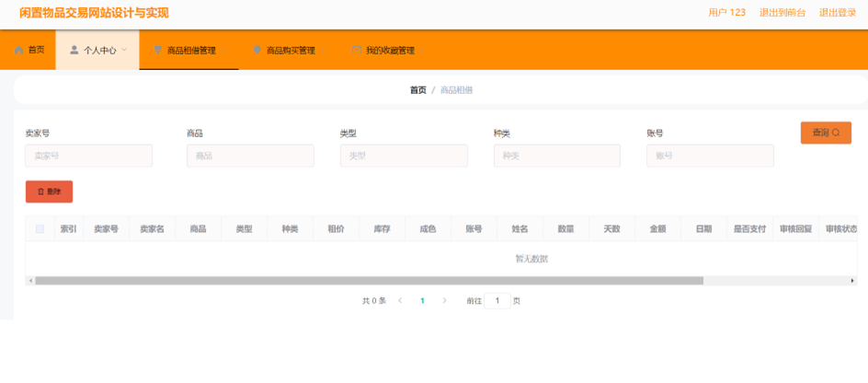This screenshot has height=383, width=868.
Task: Click the 日期 column header
Action: coord(703,229)
